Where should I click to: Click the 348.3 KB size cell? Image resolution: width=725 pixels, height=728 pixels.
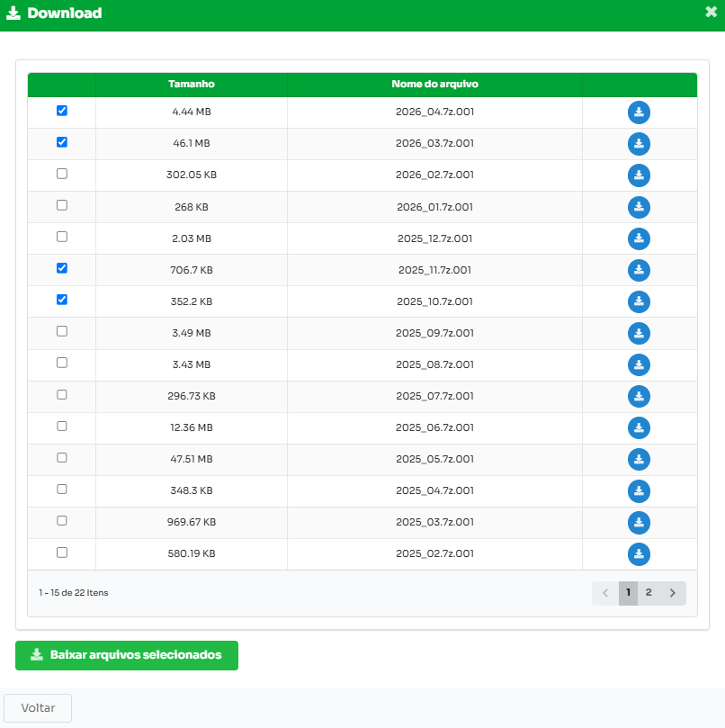(x=192, y=490)
